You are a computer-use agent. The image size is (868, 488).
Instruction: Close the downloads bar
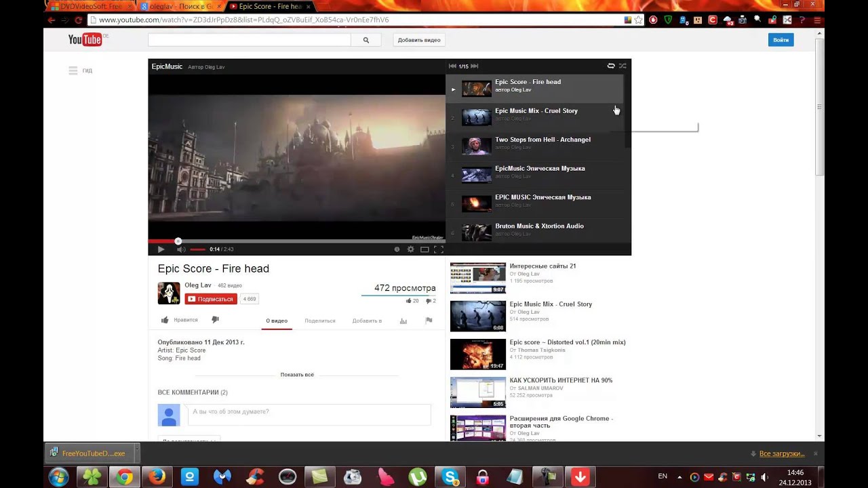pyautogui.click(x=816, y=453)
